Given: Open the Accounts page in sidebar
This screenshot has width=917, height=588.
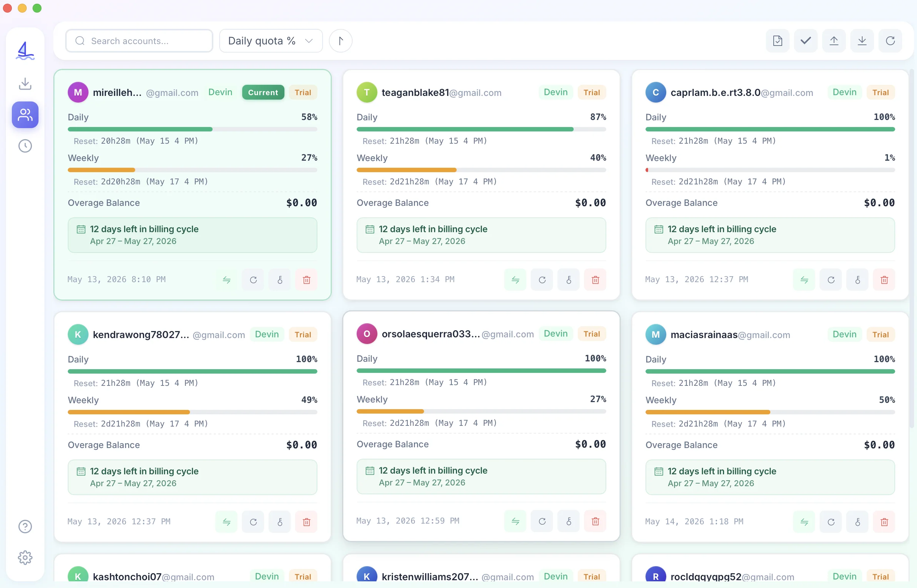Looking at the screenshot, I should coord(25,114).
